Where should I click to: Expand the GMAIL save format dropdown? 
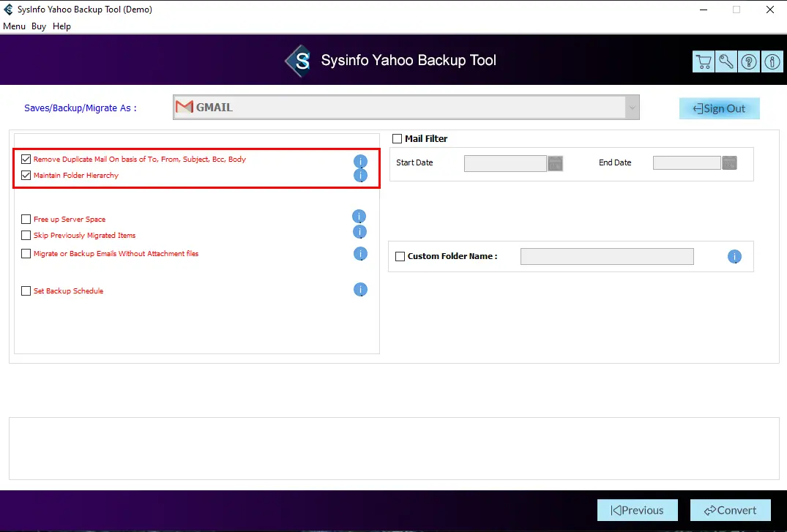[631, 108]
